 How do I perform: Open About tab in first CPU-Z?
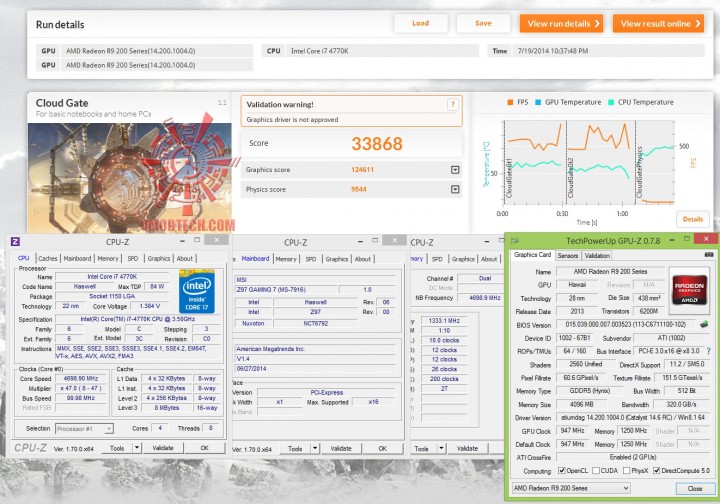click(185, 258)
